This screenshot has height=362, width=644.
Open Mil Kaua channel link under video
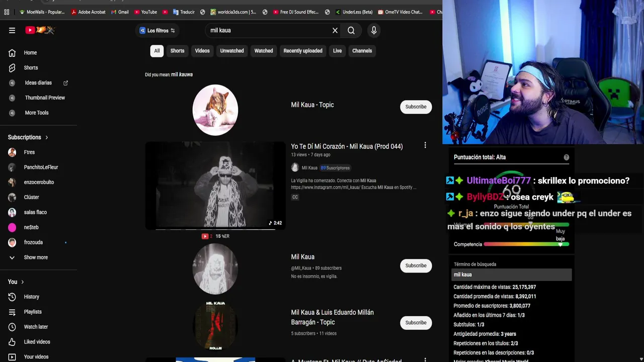[x=309, y=168]
